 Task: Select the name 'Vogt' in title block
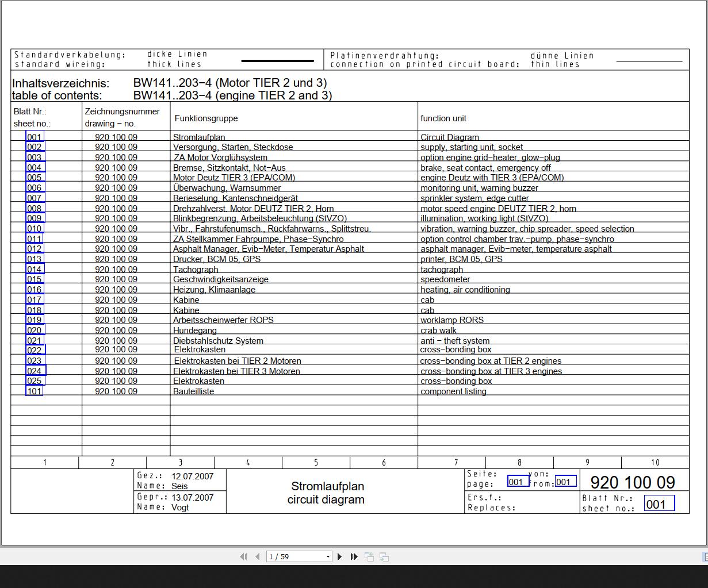pyautogui.click(x=180, y=508)
